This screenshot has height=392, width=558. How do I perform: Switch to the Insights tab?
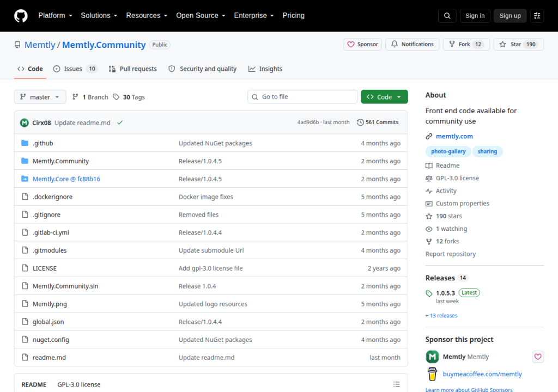coord(265,69)
